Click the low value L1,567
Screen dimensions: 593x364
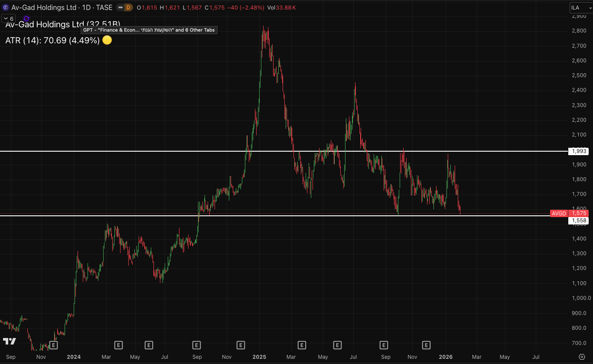[x=192, y=7]
